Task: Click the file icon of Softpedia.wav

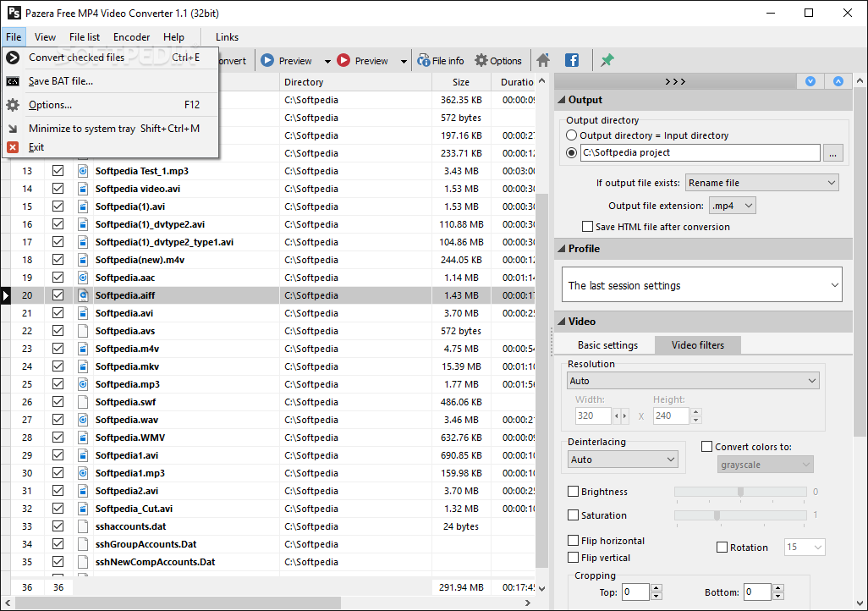Action: 83,420
